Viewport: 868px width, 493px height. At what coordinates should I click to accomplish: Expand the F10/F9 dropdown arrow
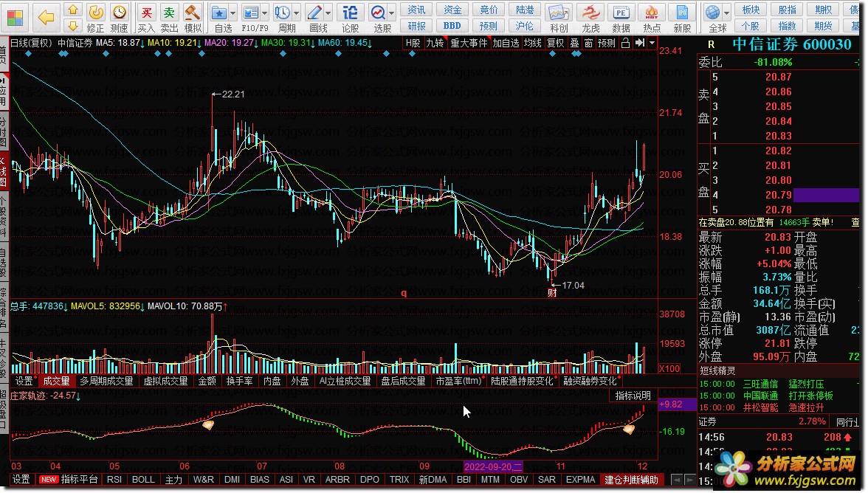pos(264,13)
